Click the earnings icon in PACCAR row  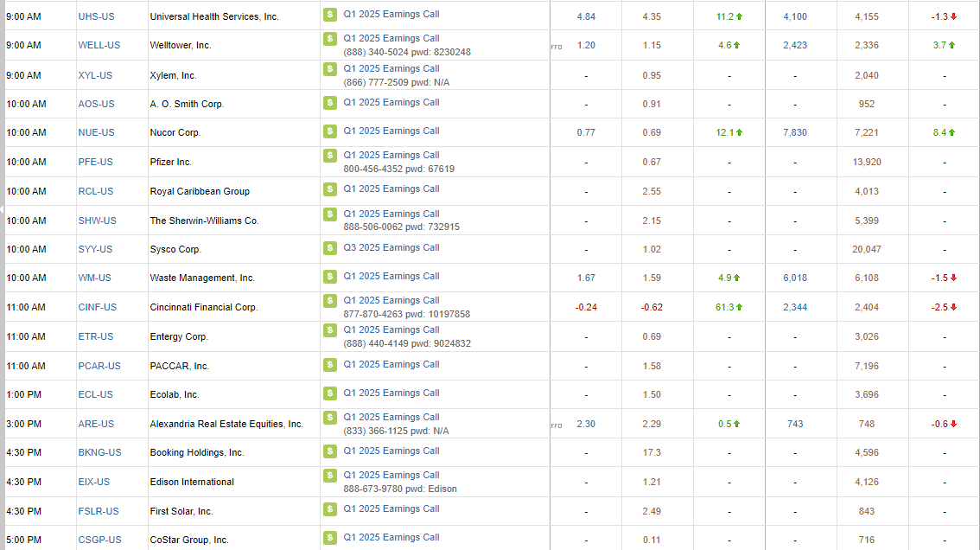(330, 364)
